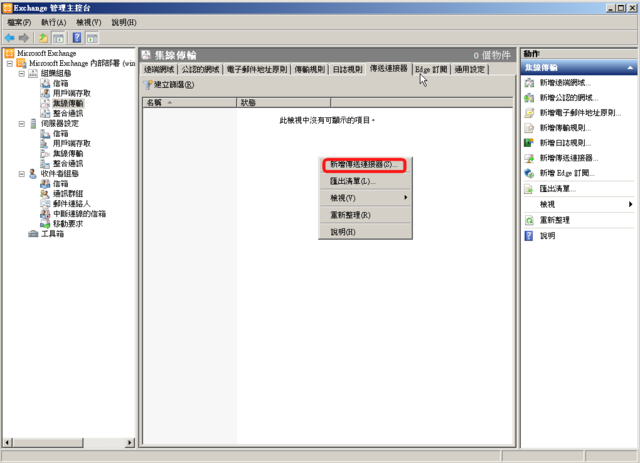Choose 匯出清單(L)... from context menu
This screenshot has height=463, width=640.
coord(365,181)
